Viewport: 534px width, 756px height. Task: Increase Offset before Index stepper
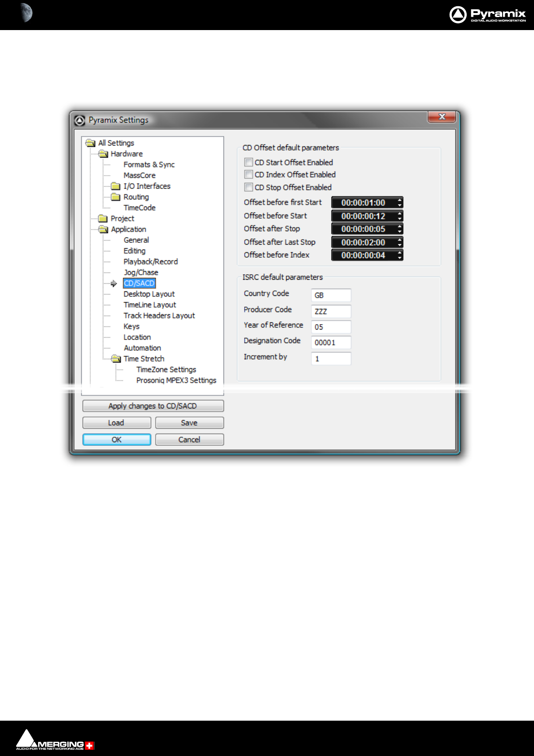click(x=399, y=253)
